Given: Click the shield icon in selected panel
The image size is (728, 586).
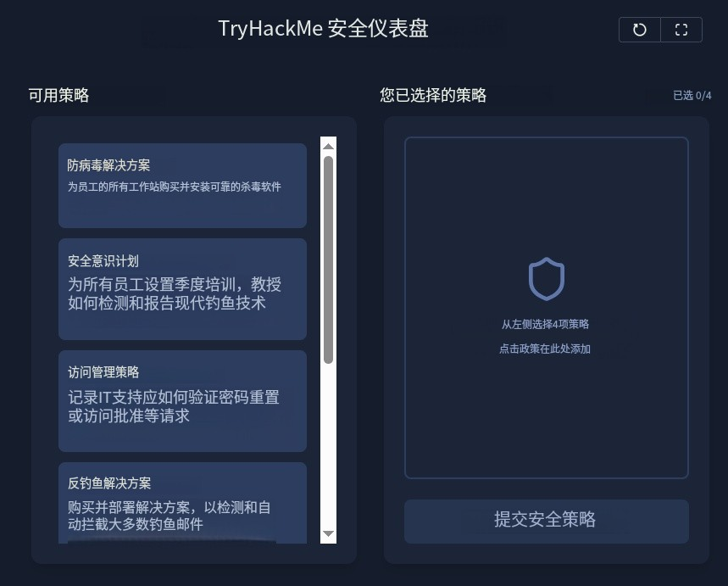Looking at the screenshot, I should point(547,279).
